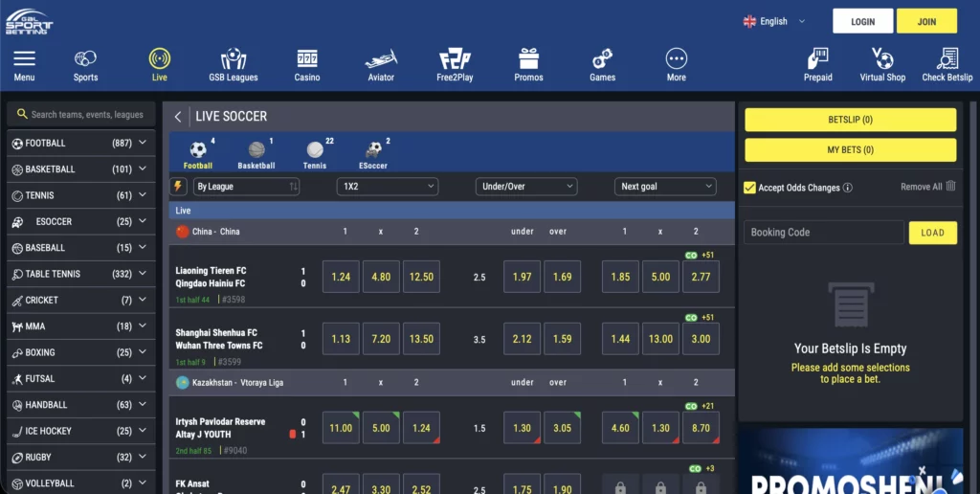Click the CO +21 badge on Irtysh Pavlodar match
980x494 pixels.
coord(700,406)
